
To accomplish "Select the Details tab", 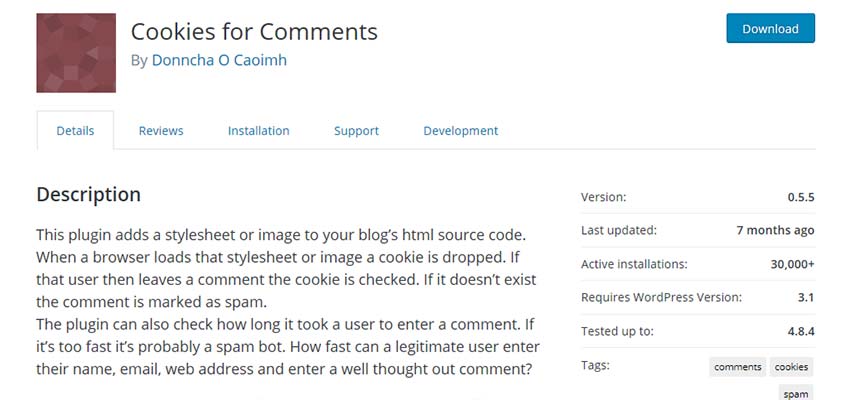I will point(75,130).
